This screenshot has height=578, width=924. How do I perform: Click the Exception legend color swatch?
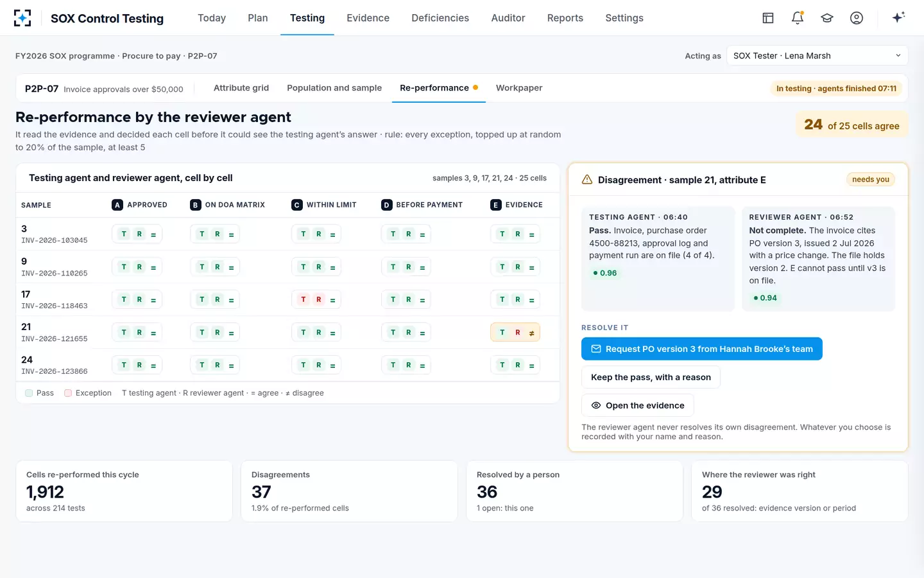coord(68,393)
